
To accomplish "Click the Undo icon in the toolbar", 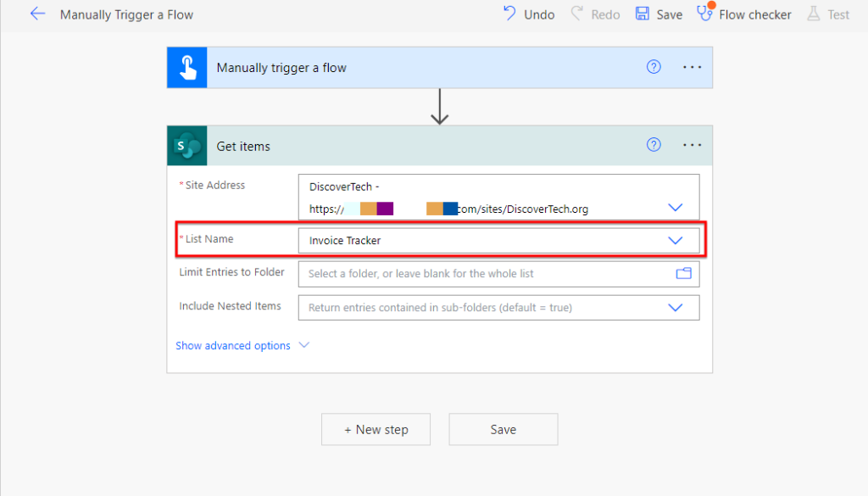I will (x=509, y=14).
